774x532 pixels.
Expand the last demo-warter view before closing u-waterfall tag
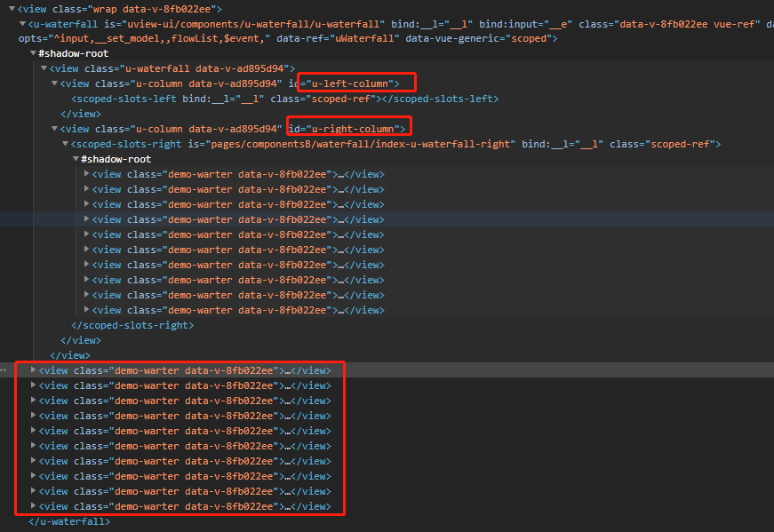33,506
